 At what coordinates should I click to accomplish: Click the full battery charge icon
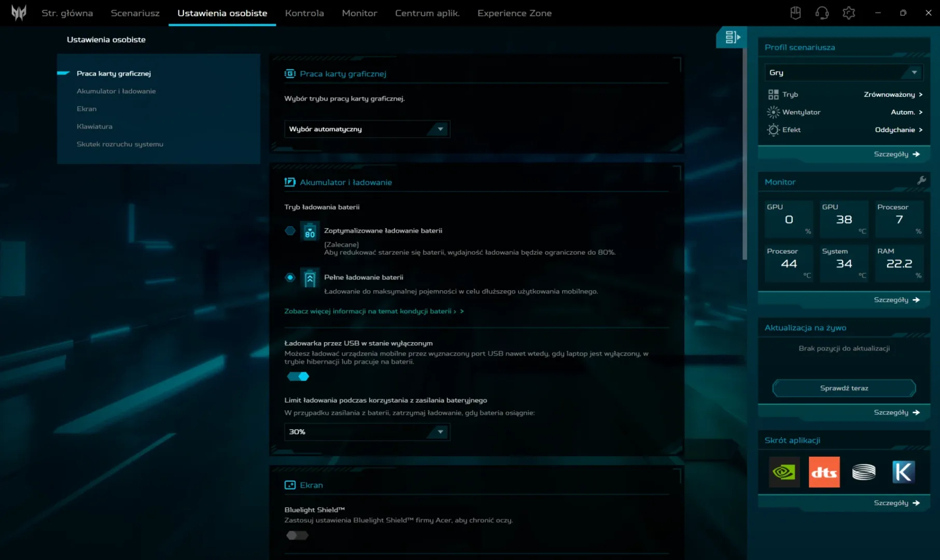310,278
